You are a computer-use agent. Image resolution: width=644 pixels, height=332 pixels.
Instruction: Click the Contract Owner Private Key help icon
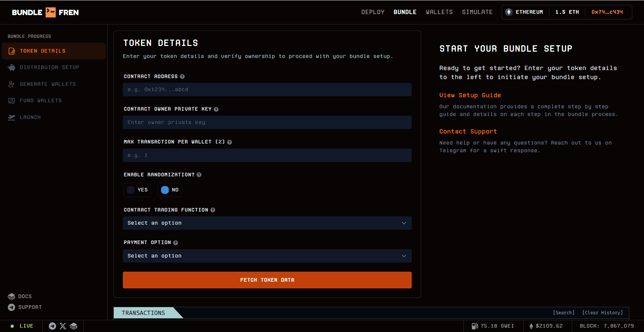pos(216,109)
